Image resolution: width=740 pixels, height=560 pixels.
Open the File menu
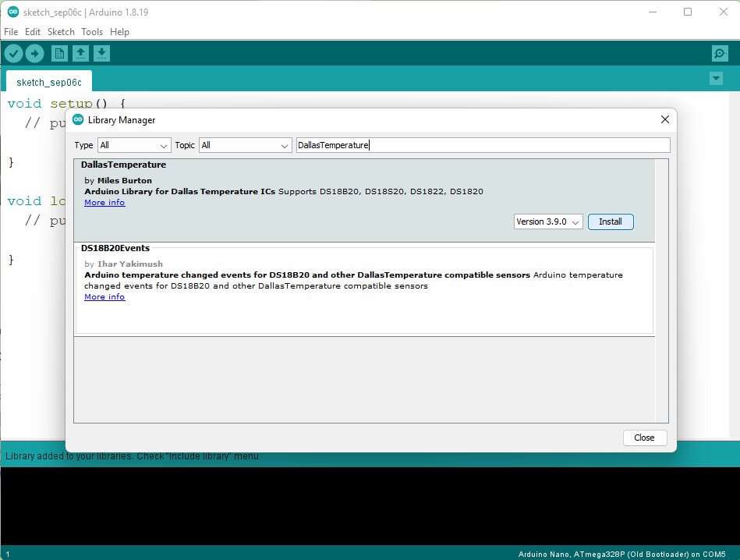(11, 32)
